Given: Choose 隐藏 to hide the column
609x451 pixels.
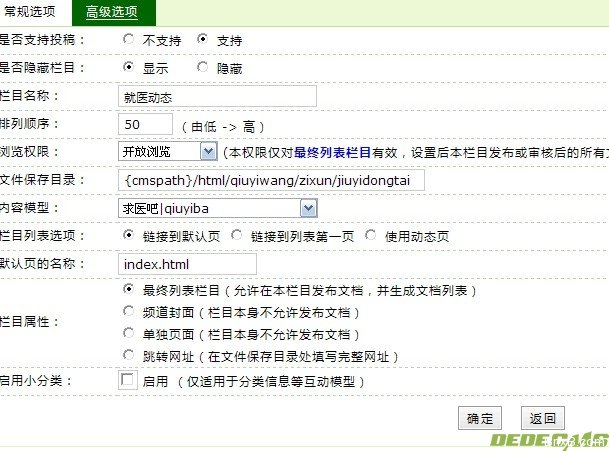Looking at the screenshot, I should 203,68.
